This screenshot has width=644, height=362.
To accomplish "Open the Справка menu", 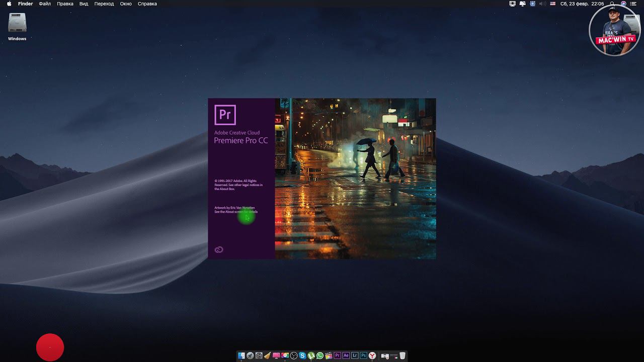I will coord(147,4).
